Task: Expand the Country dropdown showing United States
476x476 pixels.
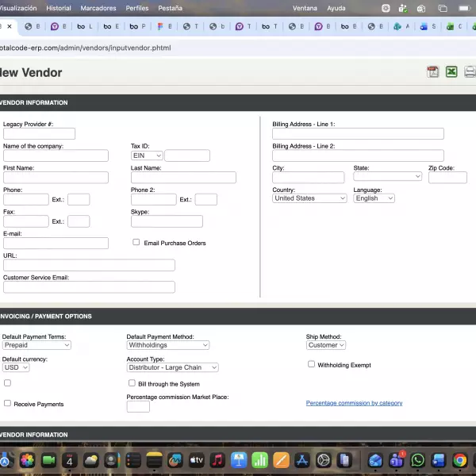Action: point(309,198)
